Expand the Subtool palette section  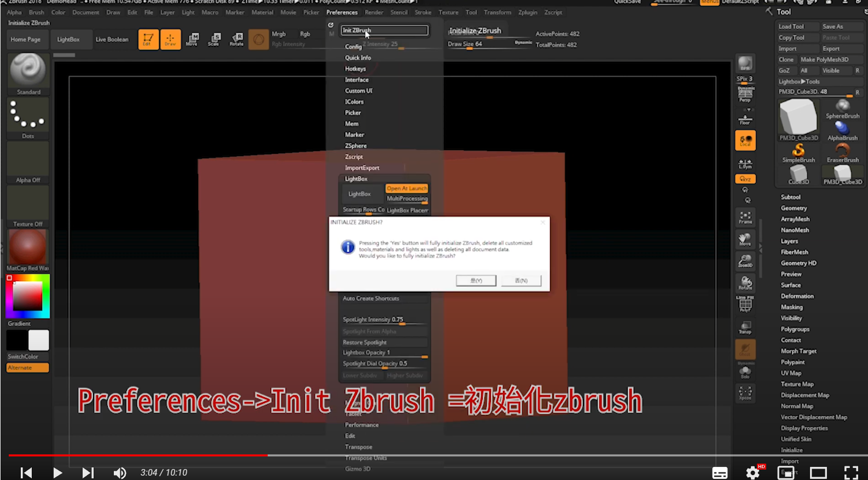tap(790, 197)
